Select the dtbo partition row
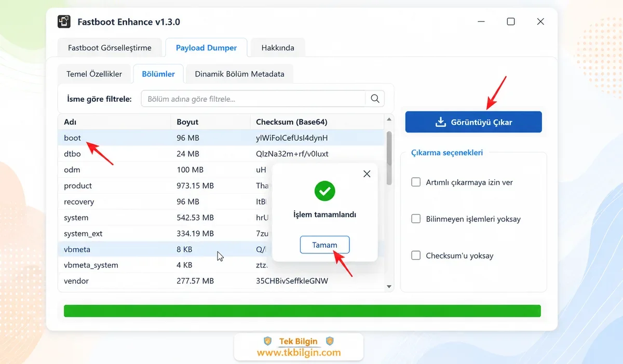 click(x=221, y=154)
